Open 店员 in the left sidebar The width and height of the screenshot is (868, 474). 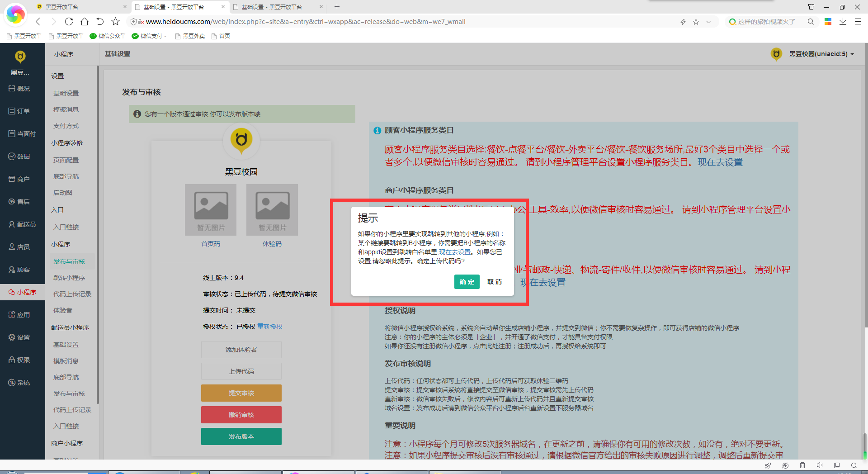point(19,247)
